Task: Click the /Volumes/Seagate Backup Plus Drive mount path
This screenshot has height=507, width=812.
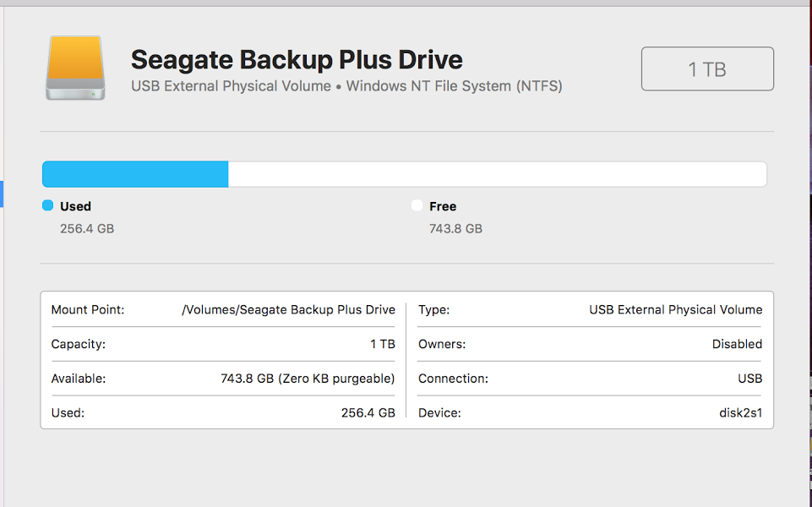Action: (288, 310)
